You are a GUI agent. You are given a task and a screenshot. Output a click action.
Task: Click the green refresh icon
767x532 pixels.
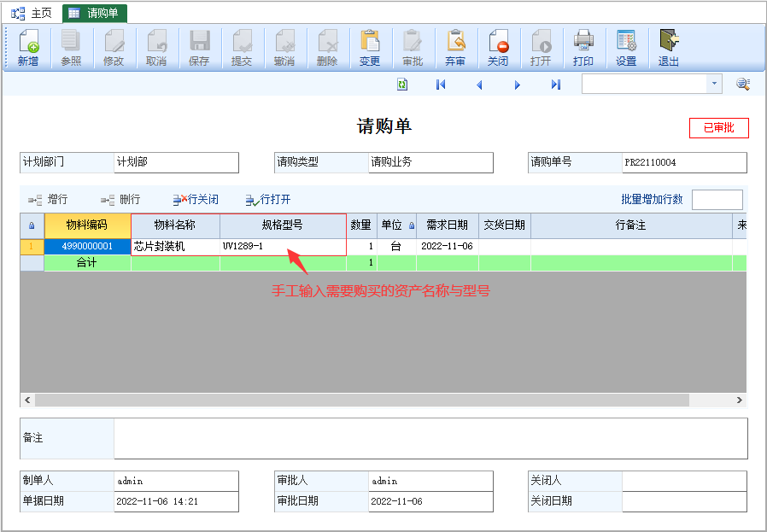click(402, 85)
